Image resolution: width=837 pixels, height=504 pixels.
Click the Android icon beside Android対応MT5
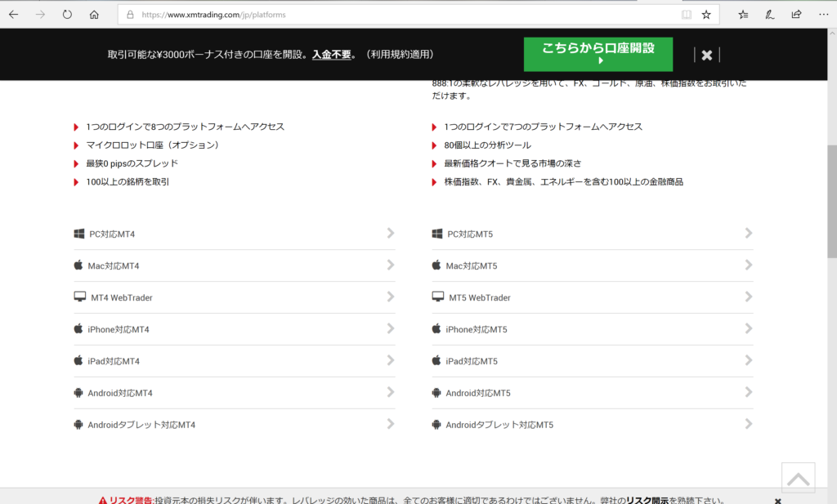pyautogui.click(x=436, y=393)
